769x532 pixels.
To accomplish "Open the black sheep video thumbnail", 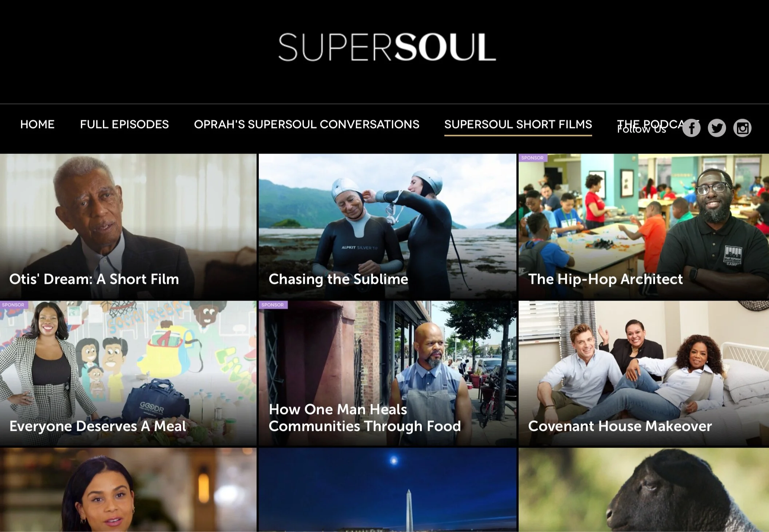I will (644, 490).
